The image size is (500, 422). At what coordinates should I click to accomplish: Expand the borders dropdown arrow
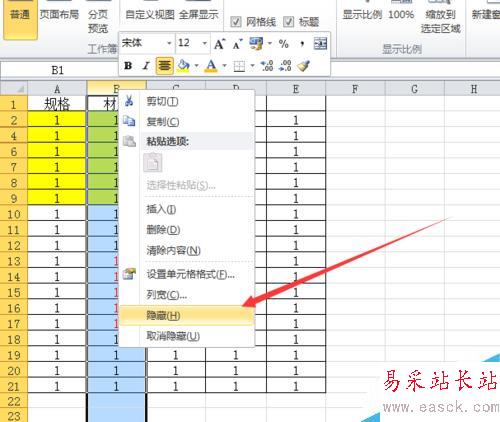click(x=252, y=66)
